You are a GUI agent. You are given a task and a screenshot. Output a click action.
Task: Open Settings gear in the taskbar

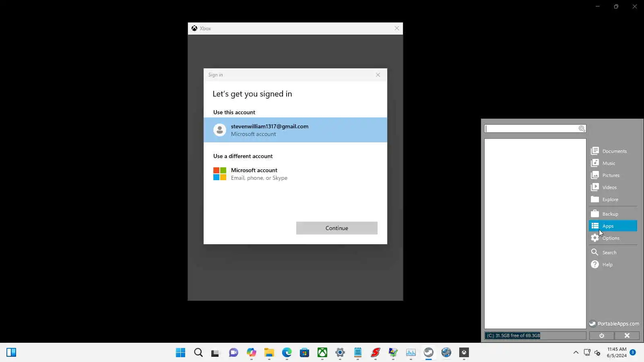[340, 353]
